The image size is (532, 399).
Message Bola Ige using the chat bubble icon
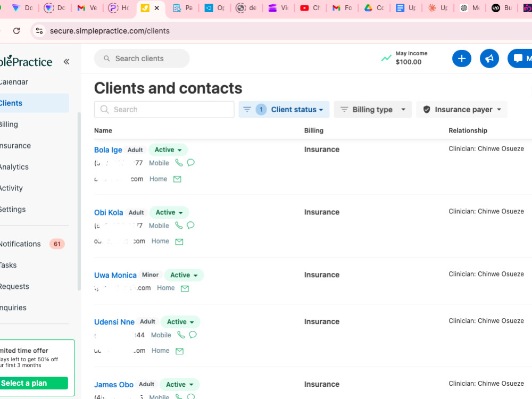pos(190,162)
